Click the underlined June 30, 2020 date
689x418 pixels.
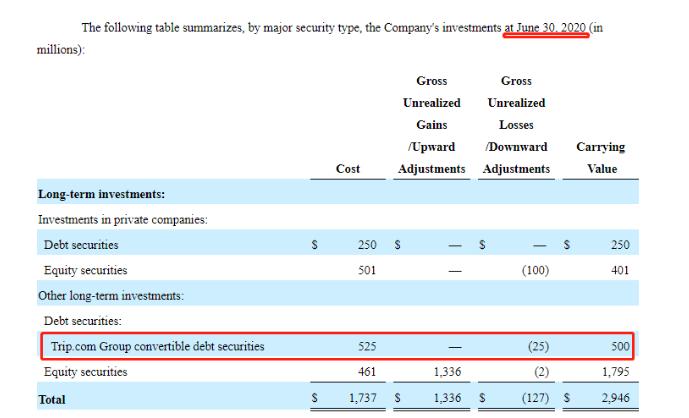[x=546, y=28]
